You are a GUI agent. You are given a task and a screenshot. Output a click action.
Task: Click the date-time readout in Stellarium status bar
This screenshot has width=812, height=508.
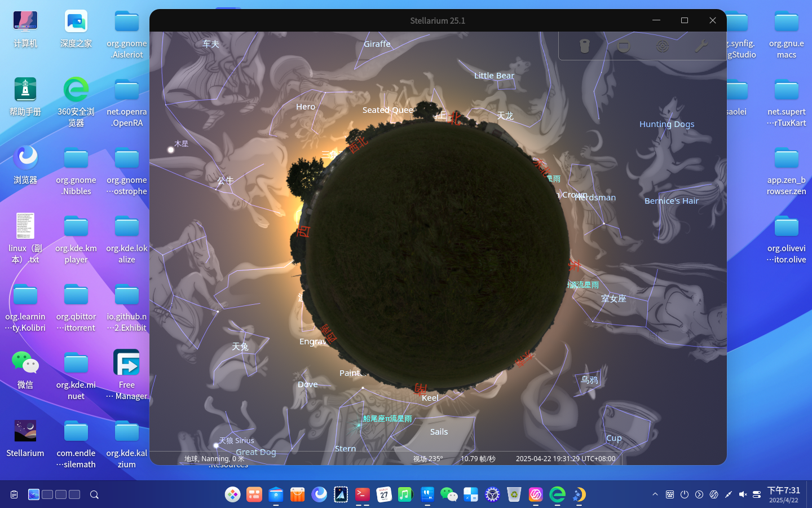click(x=566, y=459)
